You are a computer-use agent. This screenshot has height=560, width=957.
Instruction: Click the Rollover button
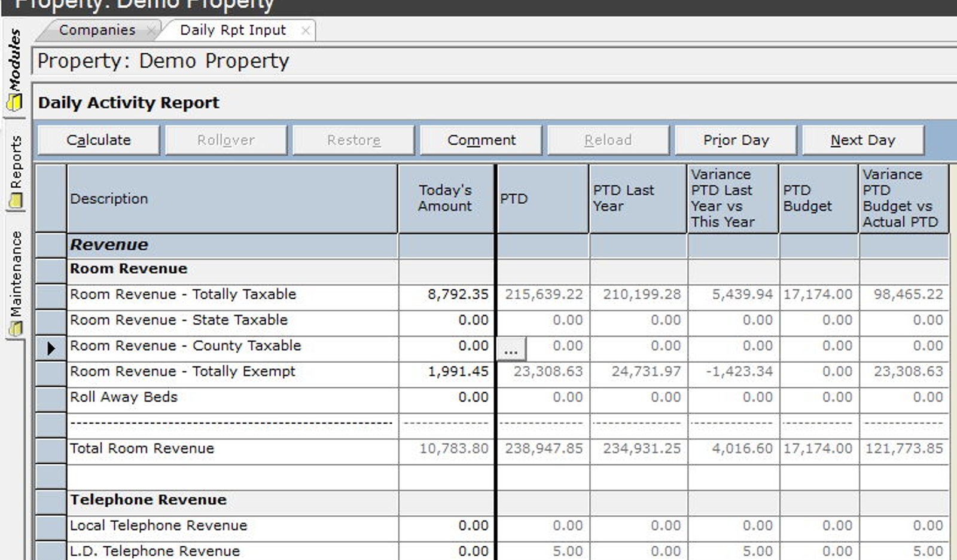(226, 140)
